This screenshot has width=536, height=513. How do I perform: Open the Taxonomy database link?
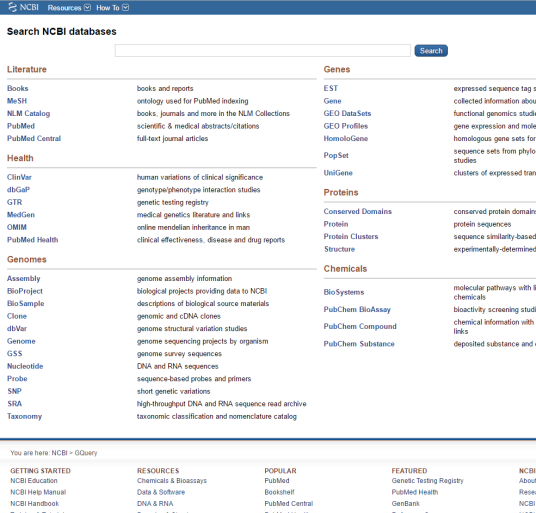pos(24,416)
